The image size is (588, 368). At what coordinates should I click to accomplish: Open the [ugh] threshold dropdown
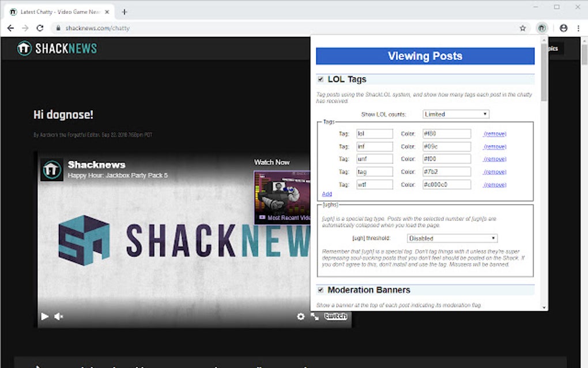(x=453, y=238)
